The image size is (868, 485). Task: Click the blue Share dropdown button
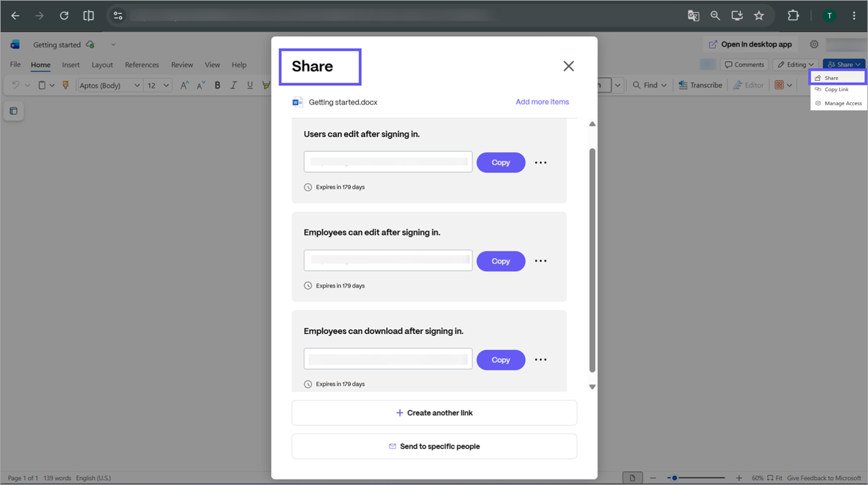tap(844, 64)
